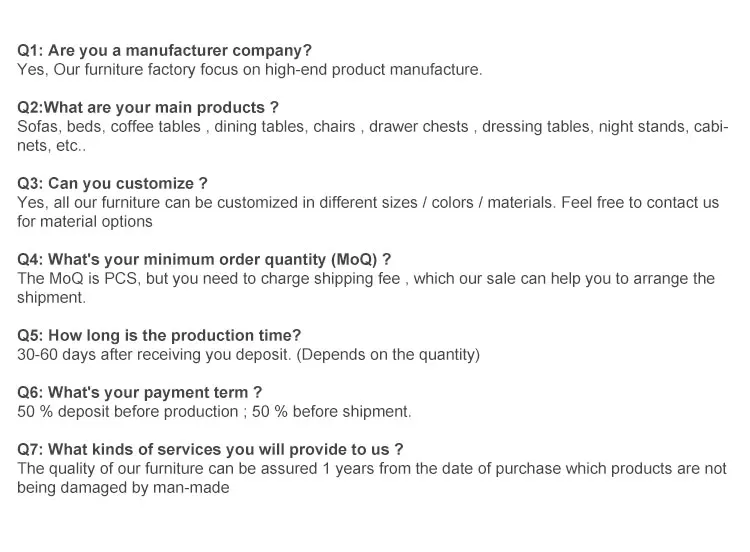Click the "nets, etc.." text line
This screenshot has height=552, width=750.
pos(52,146)
